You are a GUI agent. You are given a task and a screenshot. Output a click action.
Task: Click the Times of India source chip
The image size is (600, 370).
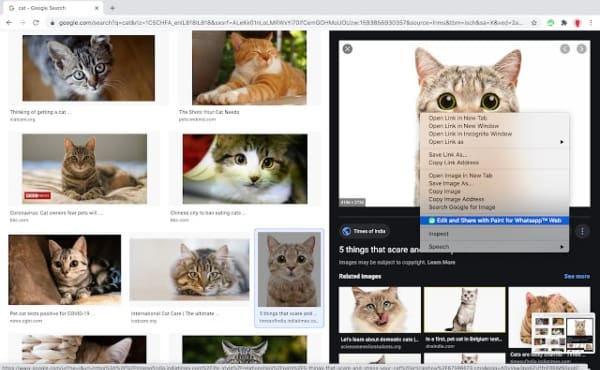point(364,231)
